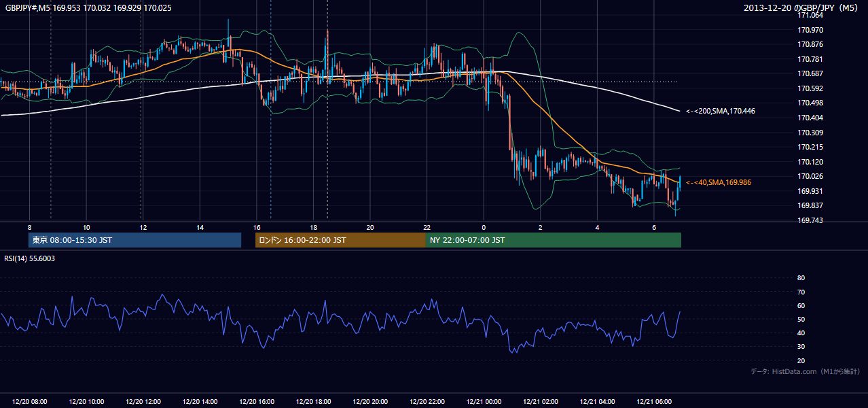The image size is (868, 408).
Task: Click RSI scale level 80
Action: point(801,278)
